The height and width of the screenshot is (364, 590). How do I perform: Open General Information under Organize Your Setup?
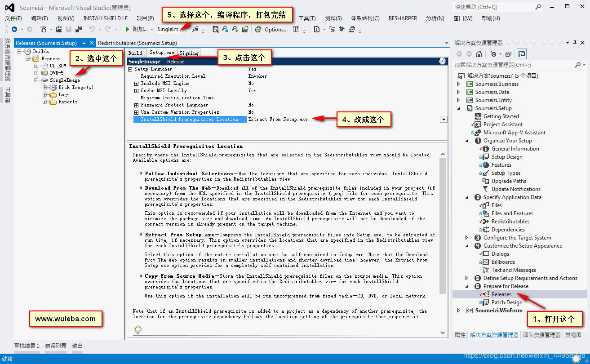[515, 149]
